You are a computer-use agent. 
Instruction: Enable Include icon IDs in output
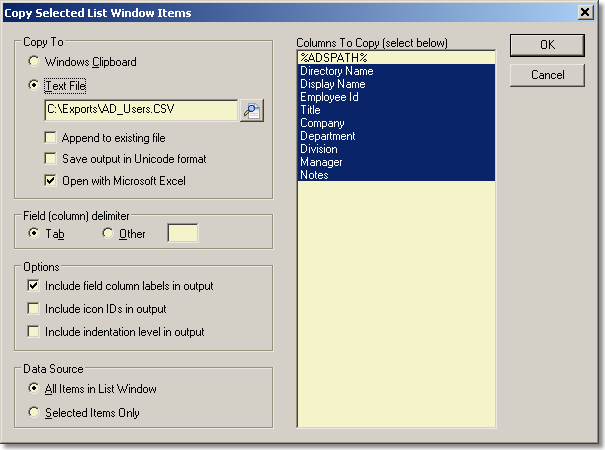35,309
